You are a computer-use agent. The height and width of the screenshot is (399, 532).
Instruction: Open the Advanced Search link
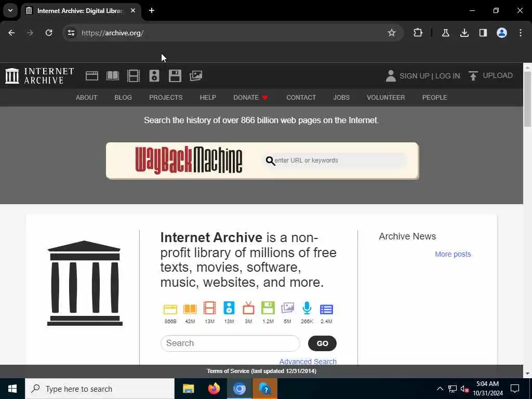(308, 362)
